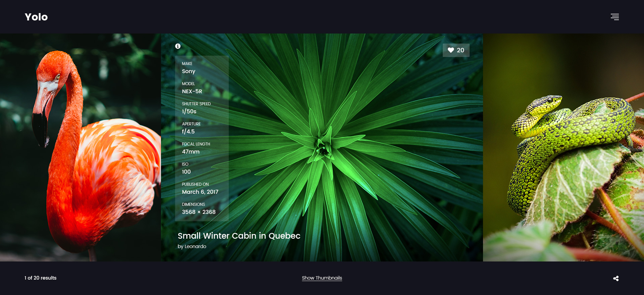Click the ISO 100 value
The width and height of the screenshot is (644, 295).
click(186, 172)
